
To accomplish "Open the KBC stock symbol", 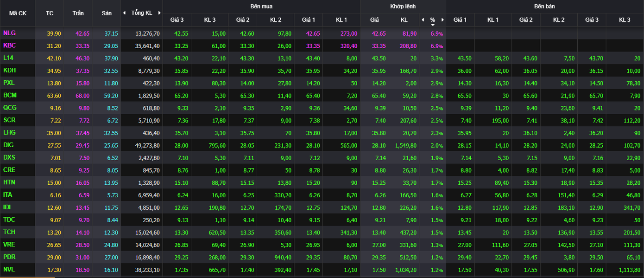I will click(9, 46).
